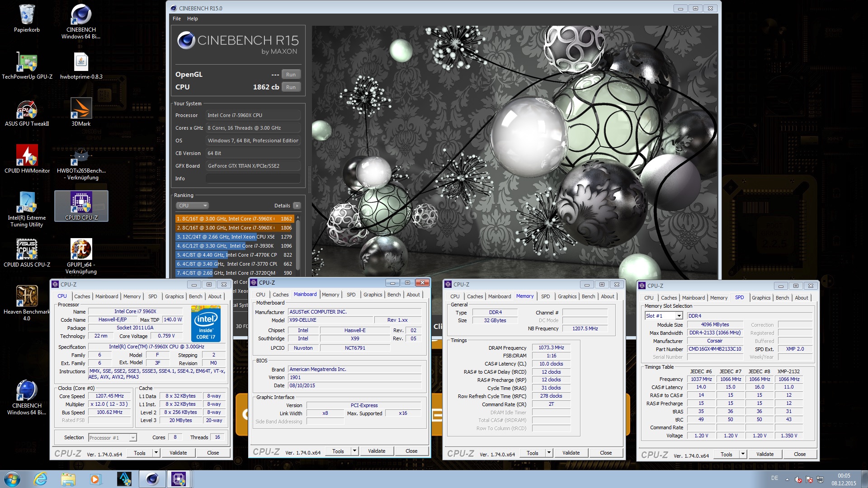Click Tools button in Memory CPU-Z window

pos(533,453)
